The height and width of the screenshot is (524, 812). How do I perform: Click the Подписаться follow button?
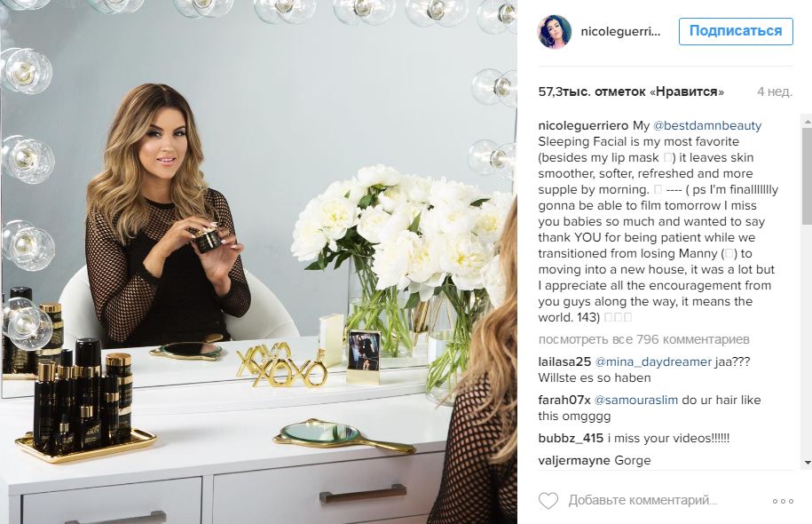pos(736,31)
